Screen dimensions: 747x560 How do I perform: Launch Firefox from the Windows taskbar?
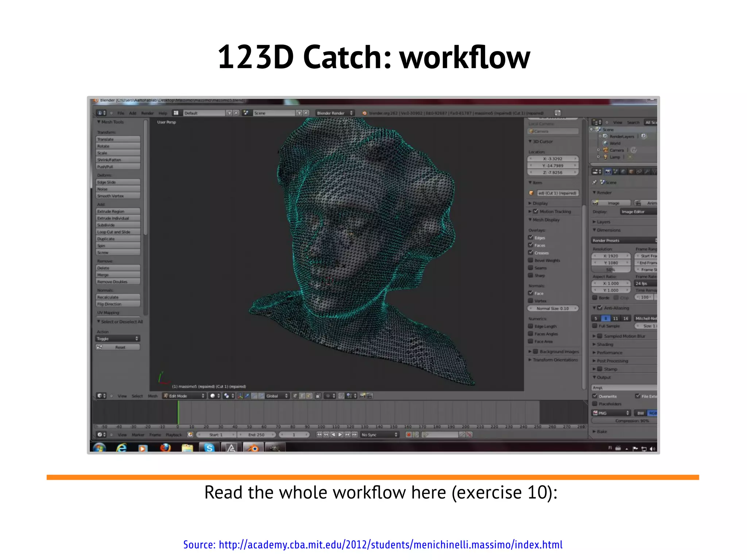click(166, 448)
